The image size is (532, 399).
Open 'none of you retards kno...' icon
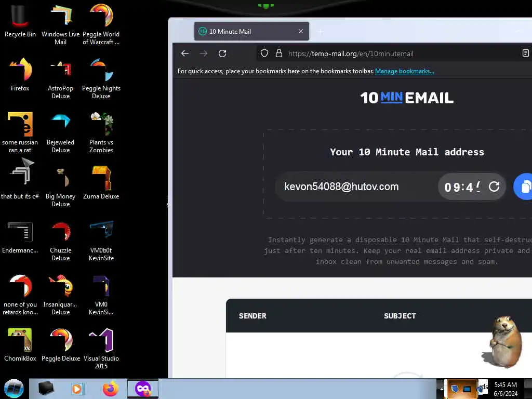point(20,295)
